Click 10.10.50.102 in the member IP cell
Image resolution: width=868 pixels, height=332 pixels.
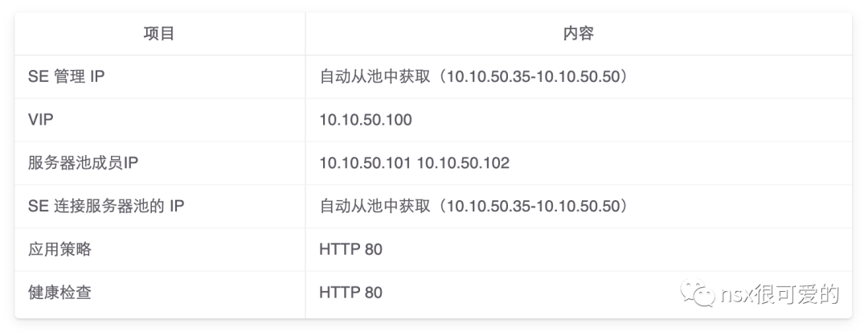[x=464, y=162]
